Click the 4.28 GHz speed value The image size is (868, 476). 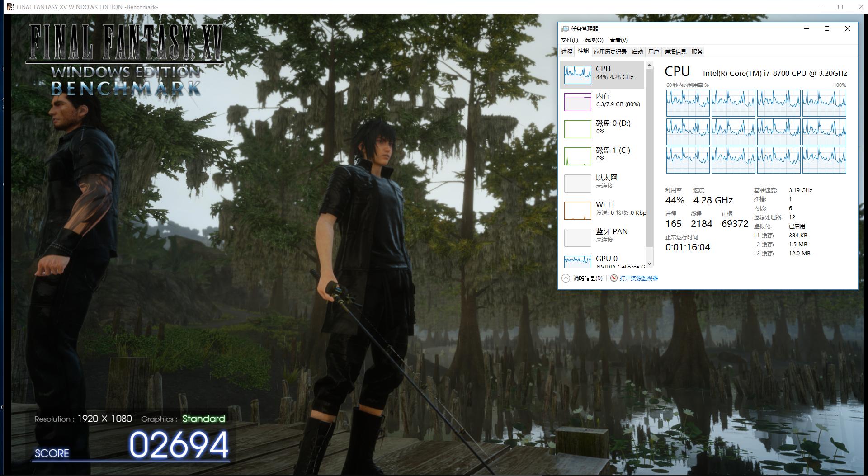tap(713, 200)
